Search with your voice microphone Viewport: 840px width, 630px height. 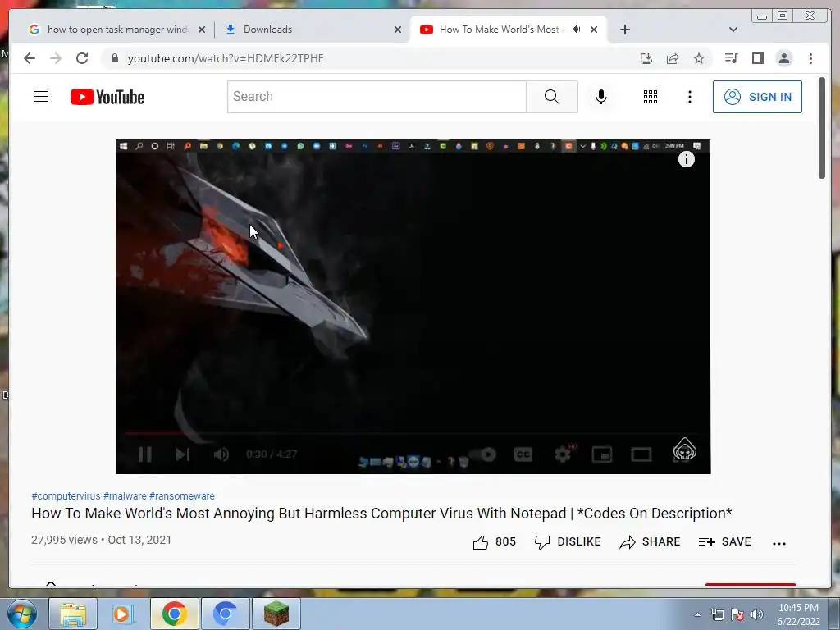[601, 97]
